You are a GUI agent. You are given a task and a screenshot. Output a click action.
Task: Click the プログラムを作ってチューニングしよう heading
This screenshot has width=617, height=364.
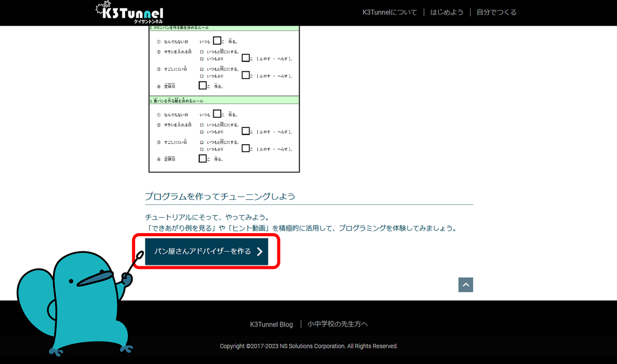point(220,196)
